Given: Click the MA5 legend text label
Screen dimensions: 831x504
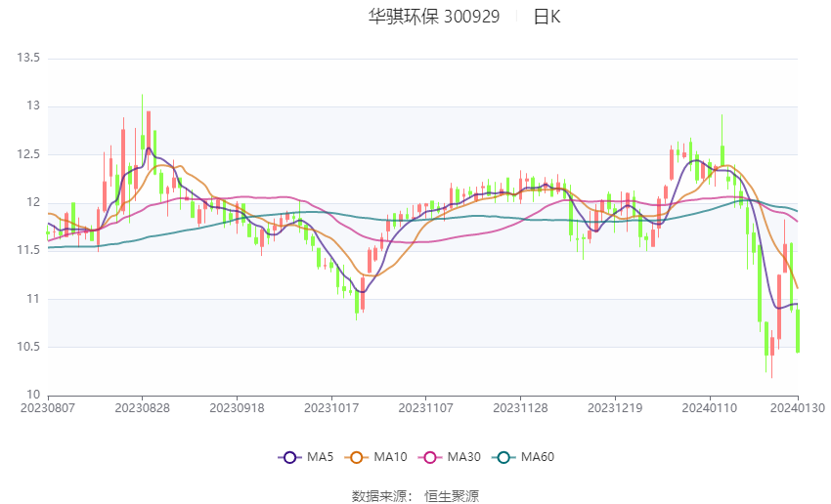Looking at the screenshot, I should pyautogui.click(x=320, y=457).
